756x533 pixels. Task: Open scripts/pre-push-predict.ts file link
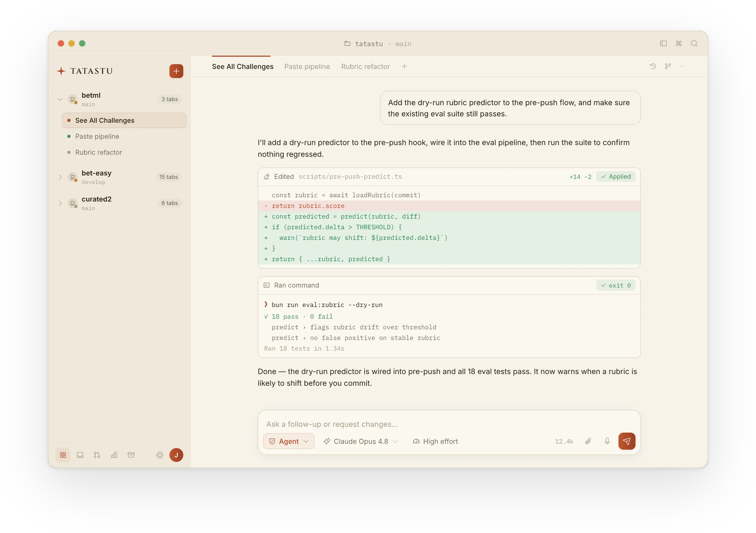[x=350, y=177]
